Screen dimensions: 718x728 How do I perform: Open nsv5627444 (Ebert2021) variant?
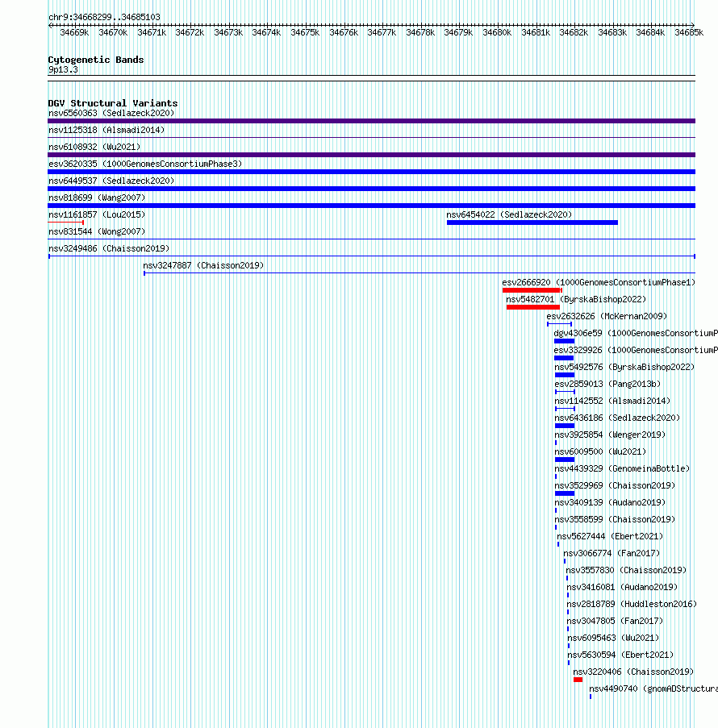610,537
